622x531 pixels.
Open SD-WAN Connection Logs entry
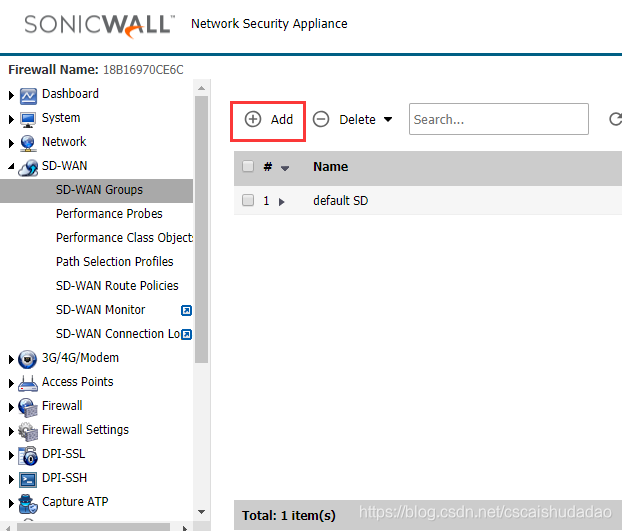pos(118,334)
